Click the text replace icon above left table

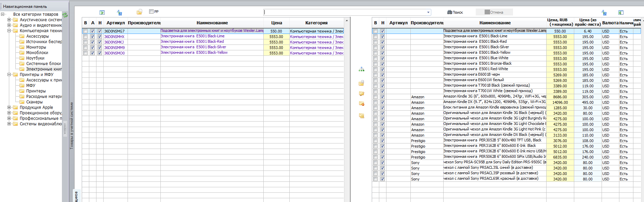point(119,12)
